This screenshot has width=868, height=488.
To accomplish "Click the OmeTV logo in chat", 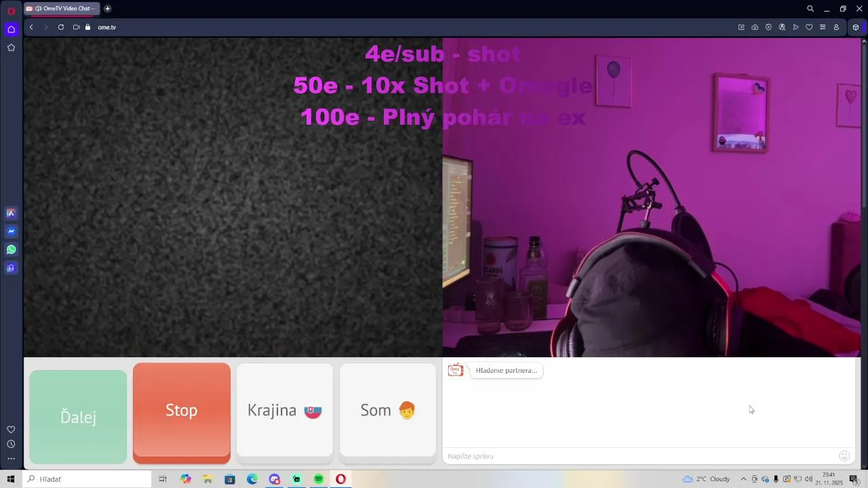I will click(x=456, y=370).
